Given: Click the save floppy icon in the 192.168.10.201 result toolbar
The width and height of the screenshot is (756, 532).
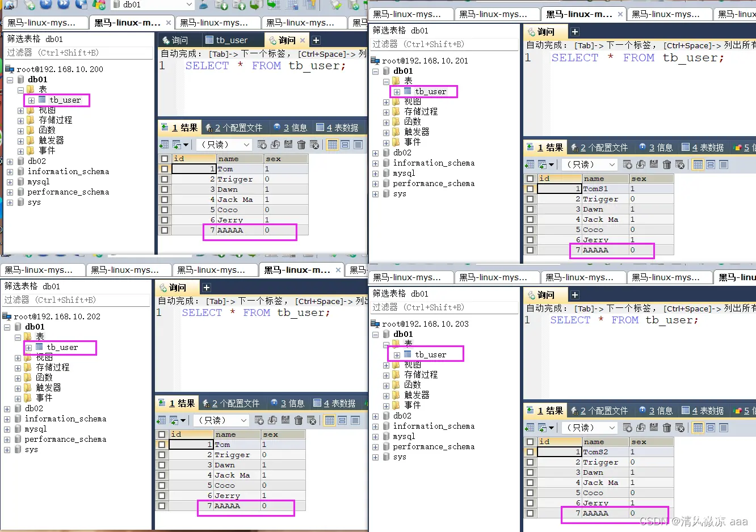Looking at the screenshot, I should pos(654,164).
